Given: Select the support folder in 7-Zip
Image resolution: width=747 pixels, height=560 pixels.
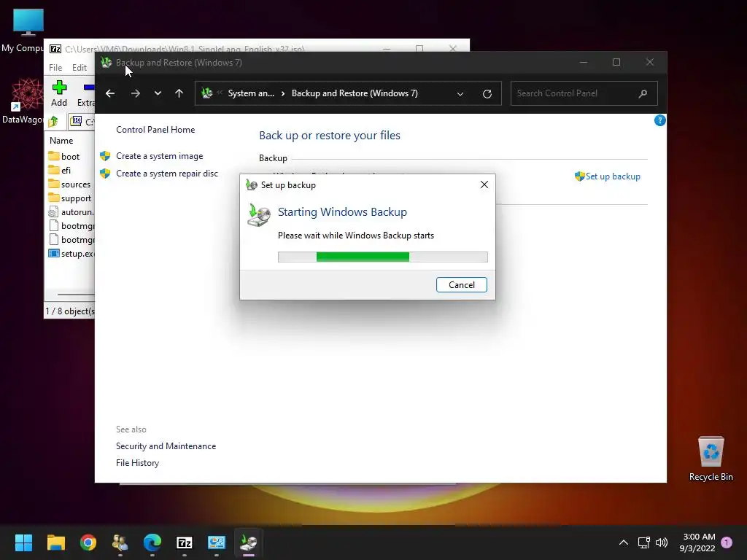Looking at the screenshot, I should pyautogui.click(x=76, y=198).
